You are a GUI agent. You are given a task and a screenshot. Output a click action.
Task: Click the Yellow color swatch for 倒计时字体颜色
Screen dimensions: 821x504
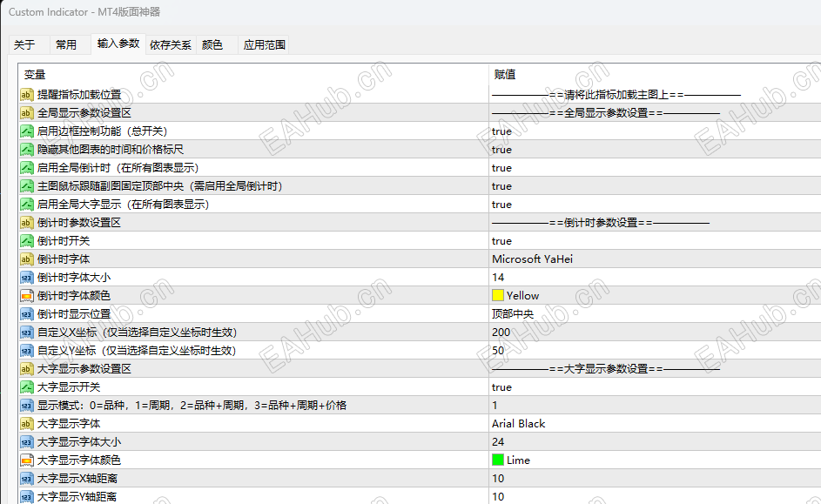tap(498, 296)
